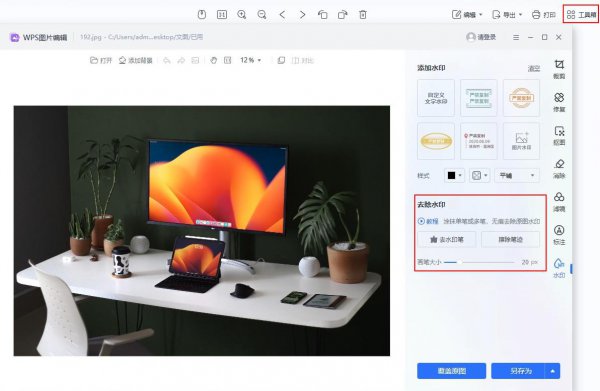The image size is (600, 391).
Task: Open the black color swatch dropdown
Action: 455,176
